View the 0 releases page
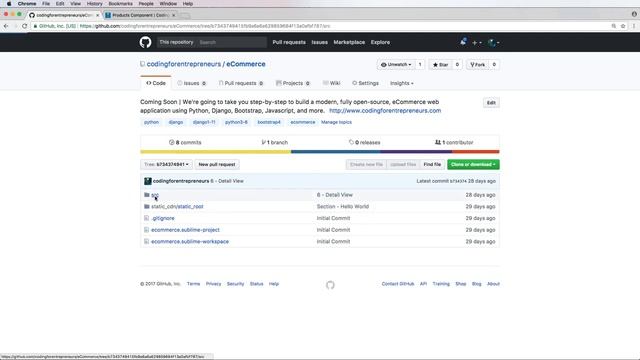Viewport: 640px width, 360px height. pos(364,142)
